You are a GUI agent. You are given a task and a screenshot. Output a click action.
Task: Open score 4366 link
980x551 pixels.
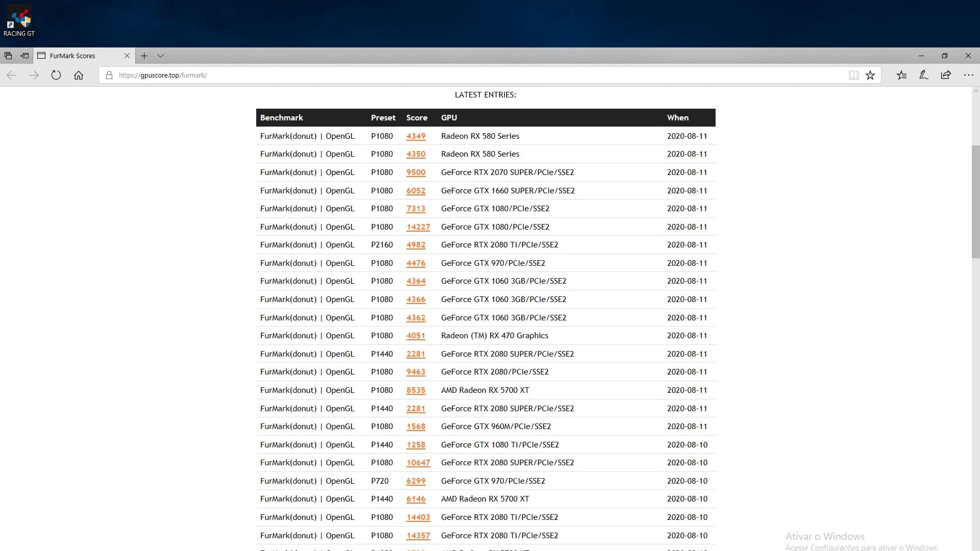(415, 299)
